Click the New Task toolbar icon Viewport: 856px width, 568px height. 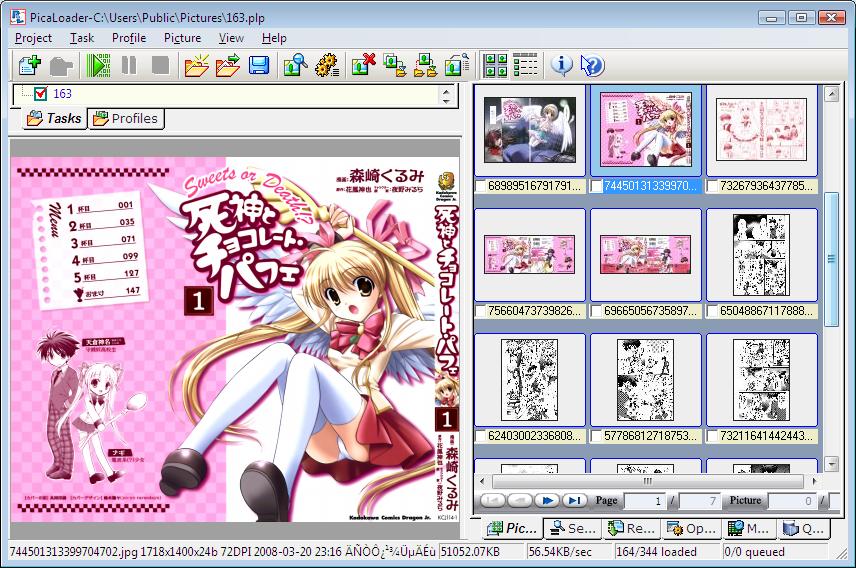29,66
